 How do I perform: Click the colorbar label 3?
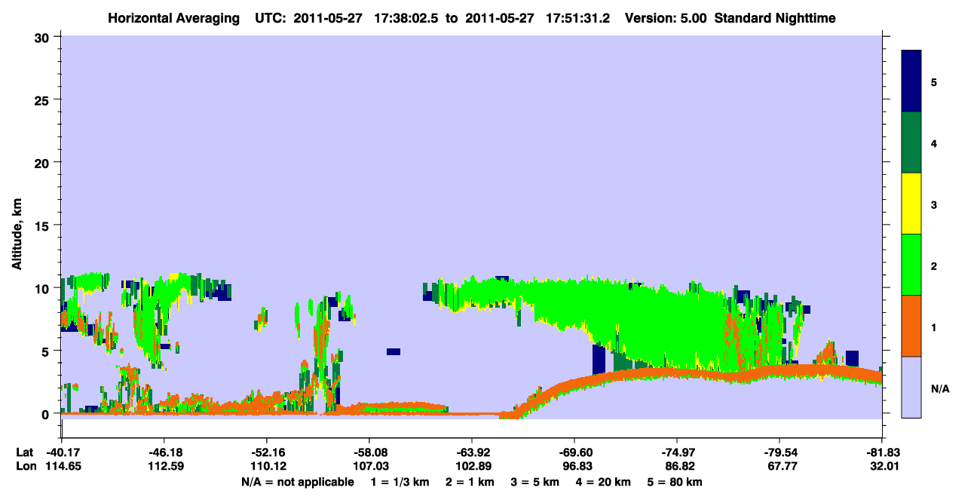[934, 204]
